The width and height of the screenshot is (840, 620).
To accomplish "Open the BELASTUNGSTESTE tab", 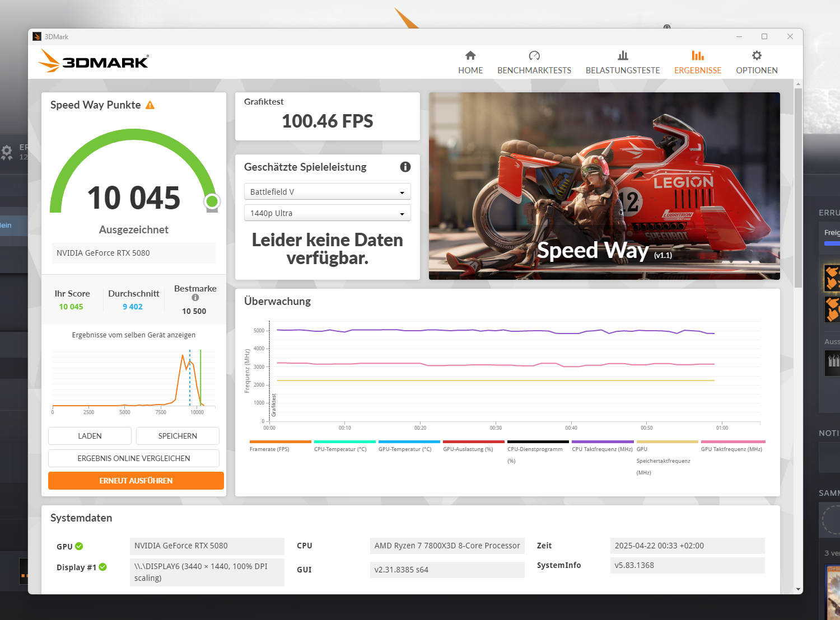I will (x=623, y=63).
